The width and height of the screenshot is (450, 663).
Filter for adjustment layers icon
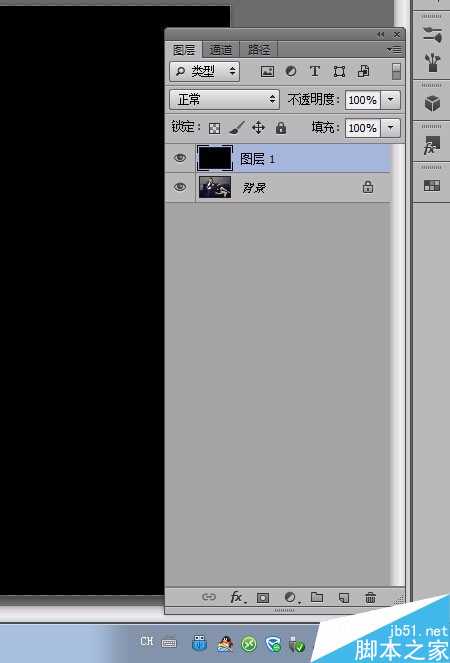(x=291, y=71)
